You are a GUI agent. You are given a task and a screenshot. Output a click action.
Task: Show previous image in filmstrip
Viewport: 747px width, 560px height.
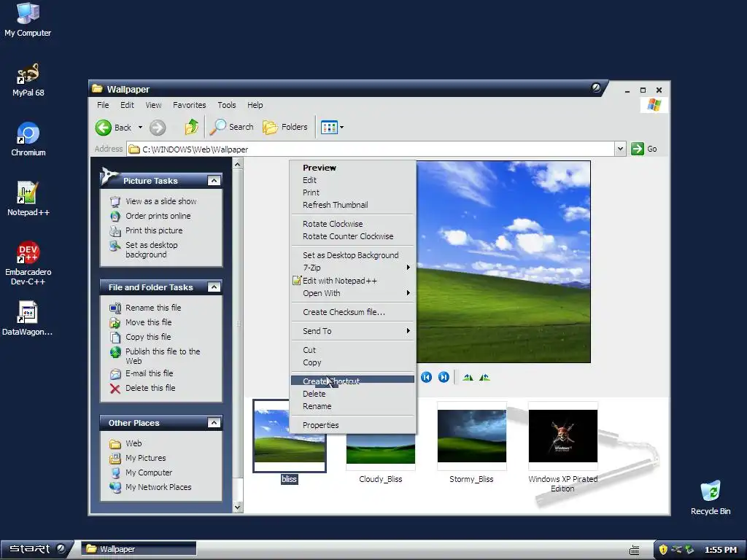click(x=426, y=377)
